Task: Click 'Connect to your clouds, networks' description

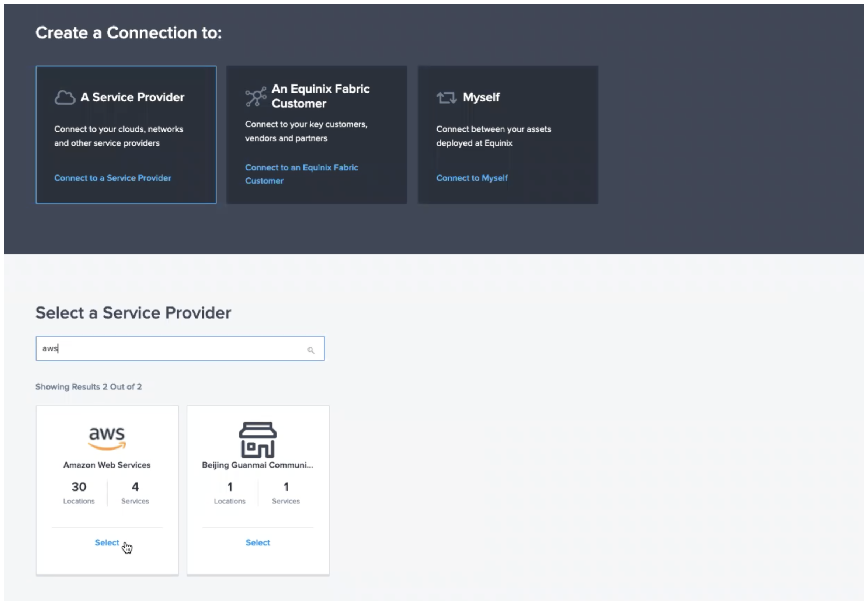Action: pyautogui.click(x=119, y=136)
